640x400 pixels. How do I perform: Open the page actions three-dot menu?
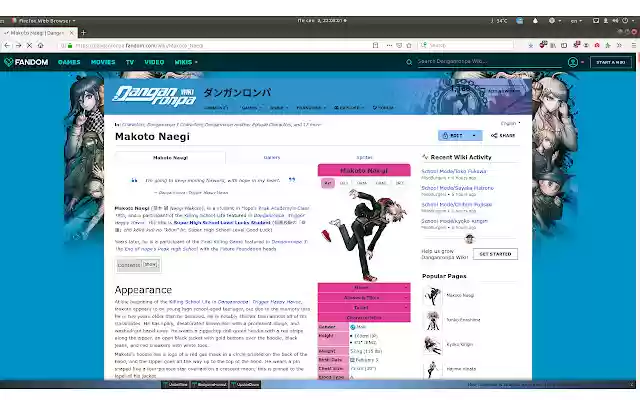click(389, 45)
